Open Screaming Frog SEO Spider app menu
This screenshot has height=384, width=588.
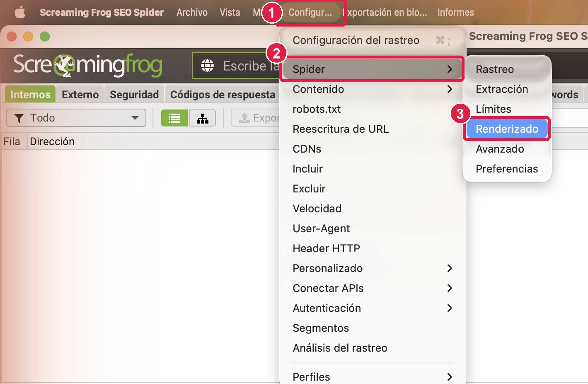pos(102,12)
